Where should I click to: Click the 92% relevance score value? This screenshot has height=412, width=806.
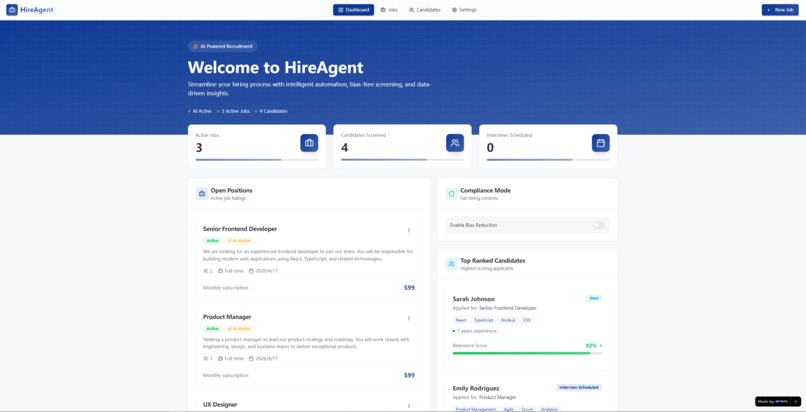(x=591, y=346)
